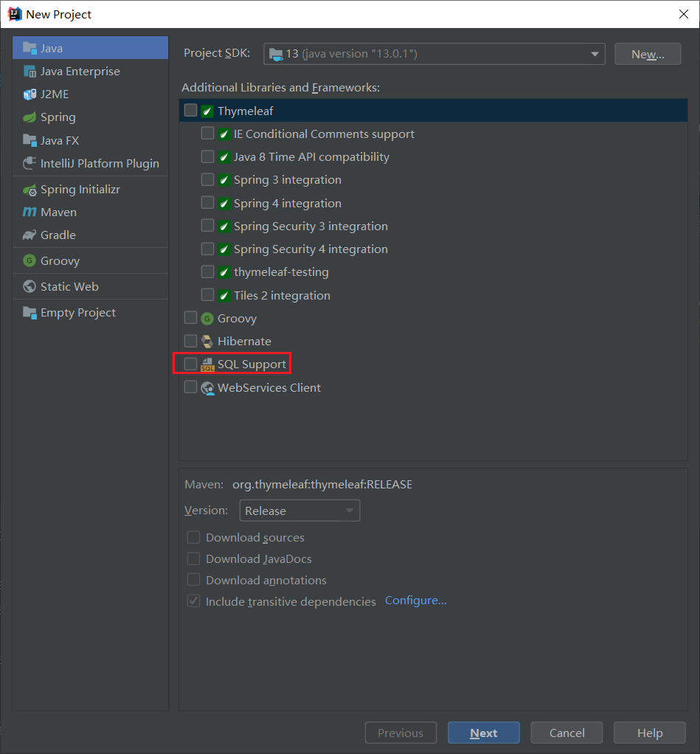Screen dimensions: 700x754
Task: Check the Tiles 2 integration box
Action: 208,294
